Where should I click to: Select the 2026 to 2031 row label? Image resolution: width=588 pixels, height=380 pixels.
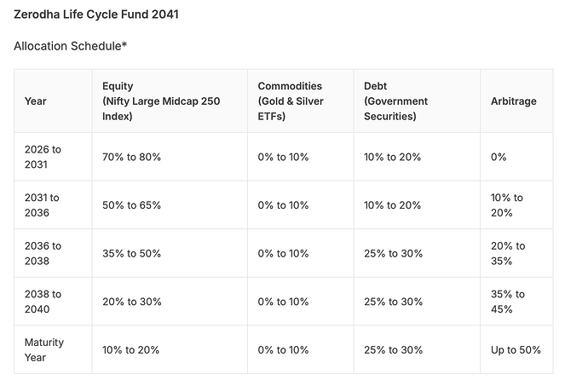click(43, 157)
